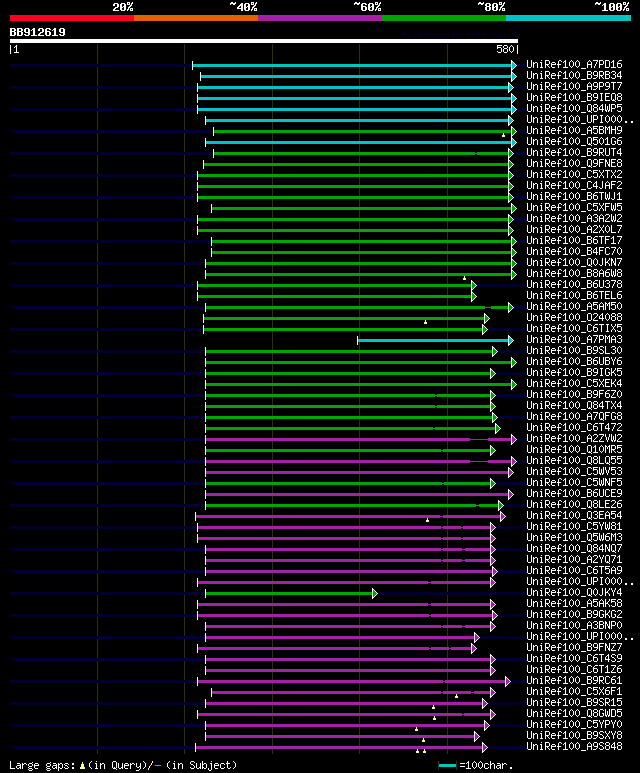Screen dimensions: 640x773
Task: Select hit UniRef100_A3BNP0
Action: (x=574, y=626)
